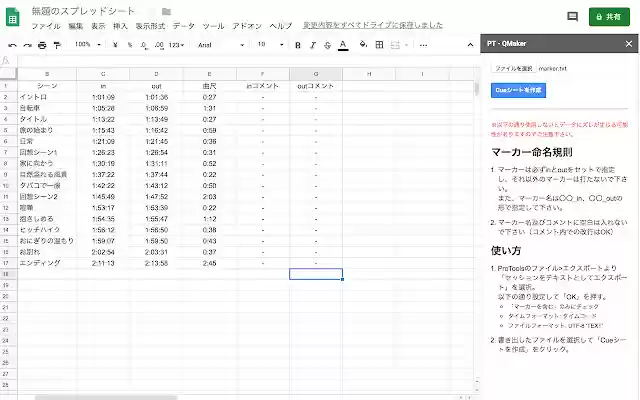This screenshot has height=400, width=640.
Task: Click the move-to-folder icon
Action: pyautogui.click(x=166, y=11)
